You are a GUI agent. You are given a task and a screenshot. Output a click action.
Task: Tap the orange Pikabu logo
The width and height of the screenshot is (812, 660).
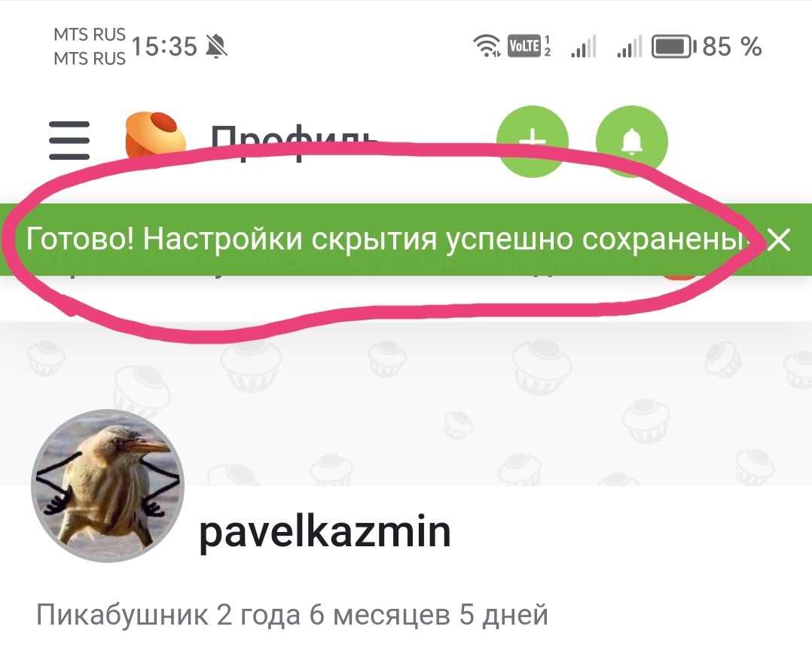pyautogui.click(x=155, y=135)
